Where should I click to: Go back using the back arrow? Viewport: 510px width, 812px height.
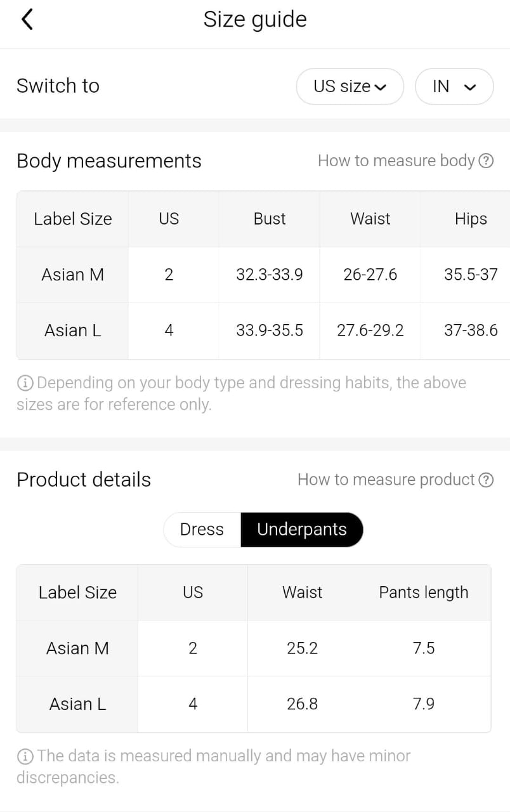pos(27,20)
